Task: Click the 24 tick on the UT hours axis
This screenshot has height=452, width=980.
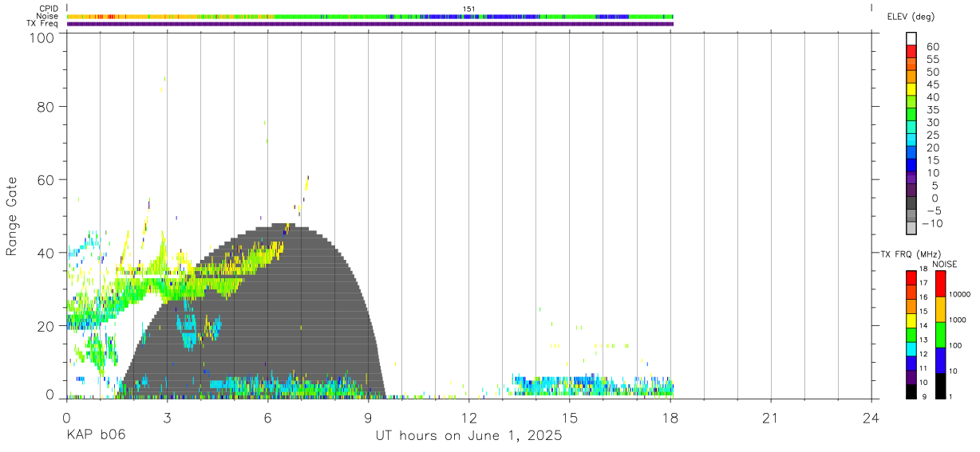Action: [x=871, y=417]
